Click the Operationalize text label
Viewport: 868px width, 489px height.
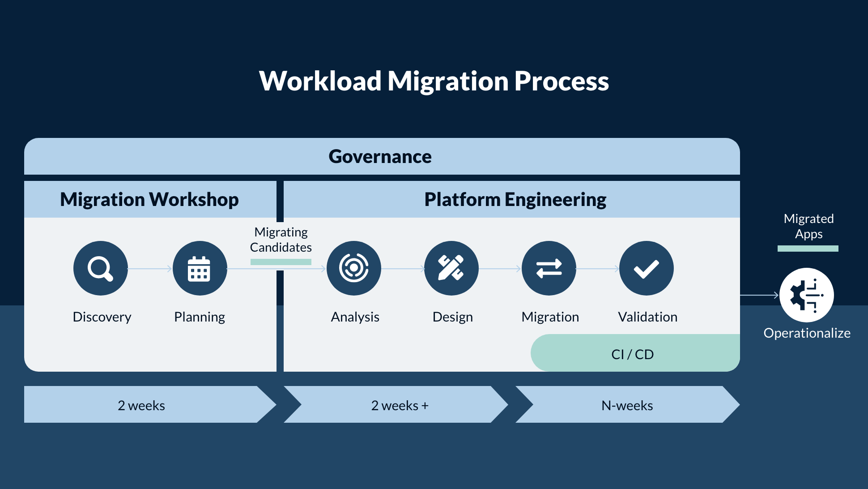pos(807,333)
